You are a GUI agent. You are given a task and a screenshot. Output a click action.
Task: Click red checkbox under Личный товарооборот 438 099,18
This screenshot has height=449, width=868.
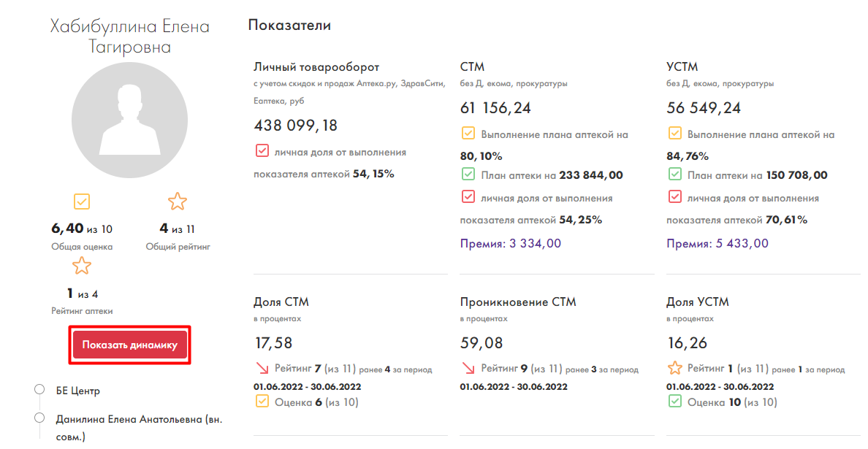coord(262,152)
